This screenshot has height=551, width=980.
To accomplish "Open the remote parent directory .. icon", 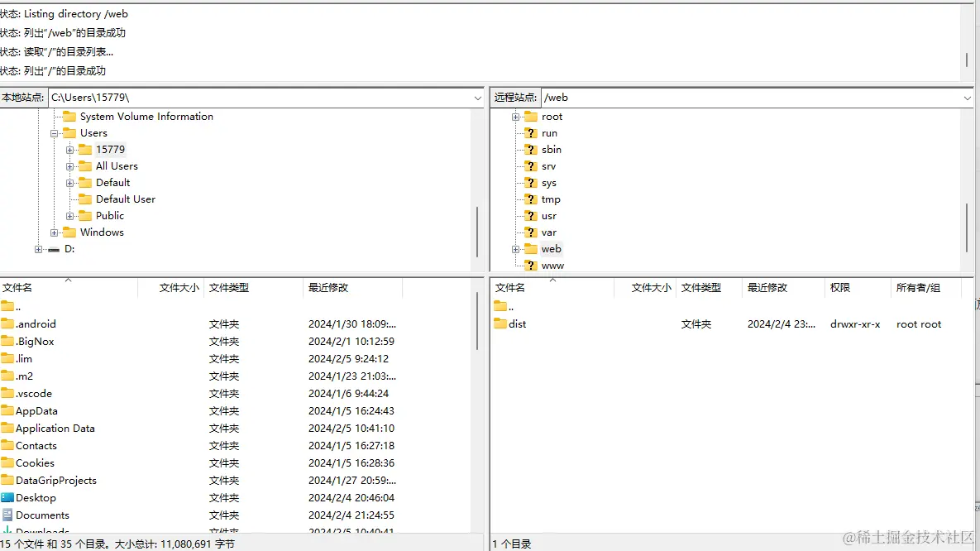I will point(500,306).
